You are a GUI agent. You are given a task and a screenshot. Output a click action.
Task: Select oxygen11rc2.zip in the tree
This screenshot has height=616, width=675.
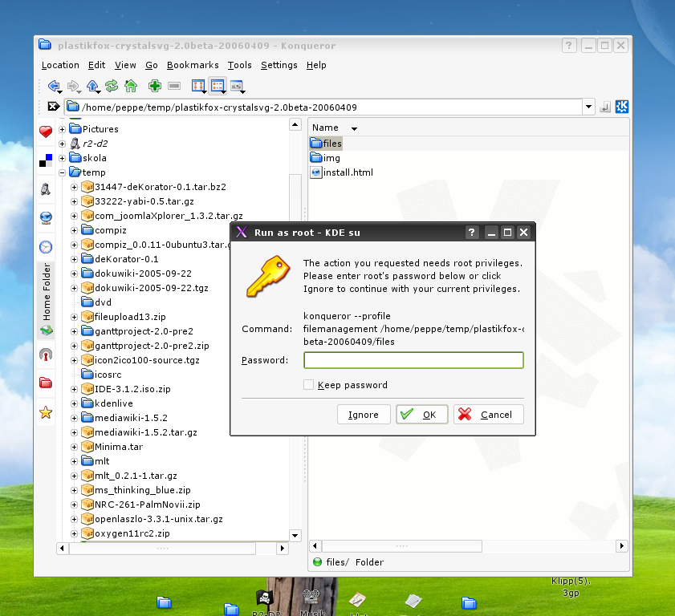click(126, 533)
